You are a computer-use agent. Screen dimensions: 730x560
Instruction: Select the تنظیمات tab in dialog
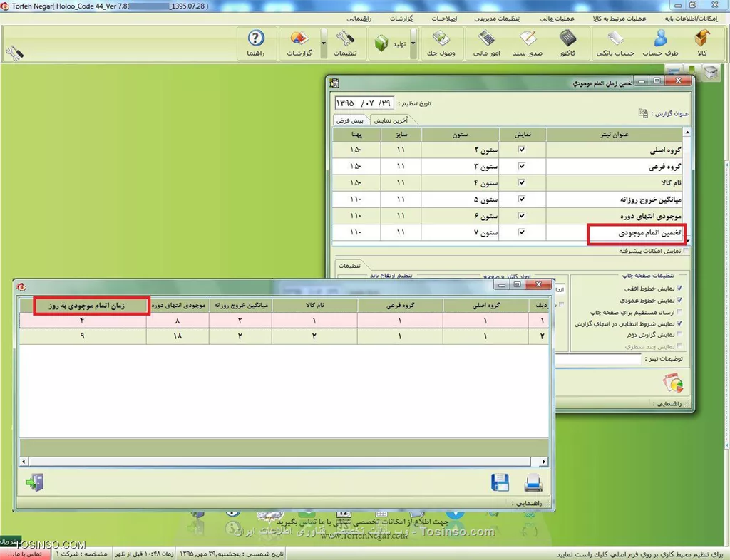coord(349,266)
